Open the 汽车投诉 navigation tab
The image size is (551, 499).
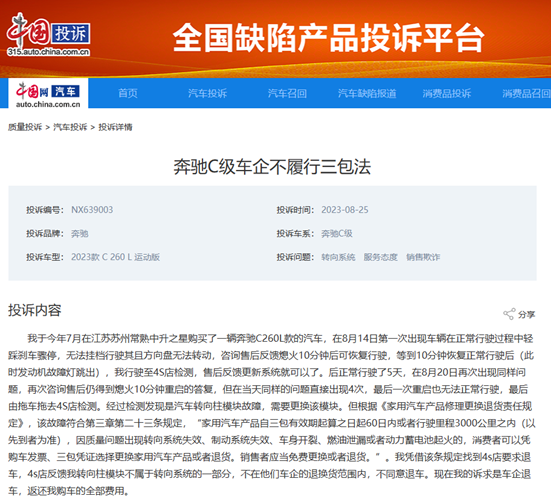point(207,93)
